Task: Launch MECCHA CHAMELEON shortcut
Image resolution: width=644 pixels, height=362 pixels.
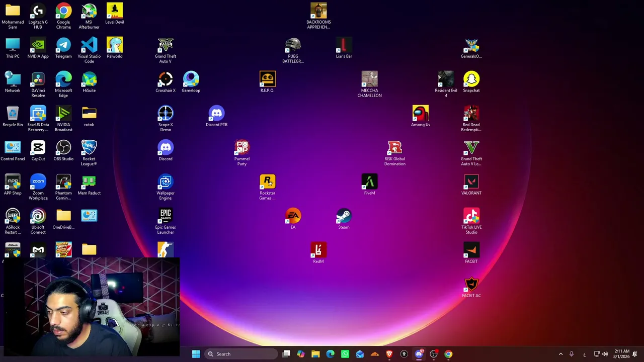Action: coord(369,84)
